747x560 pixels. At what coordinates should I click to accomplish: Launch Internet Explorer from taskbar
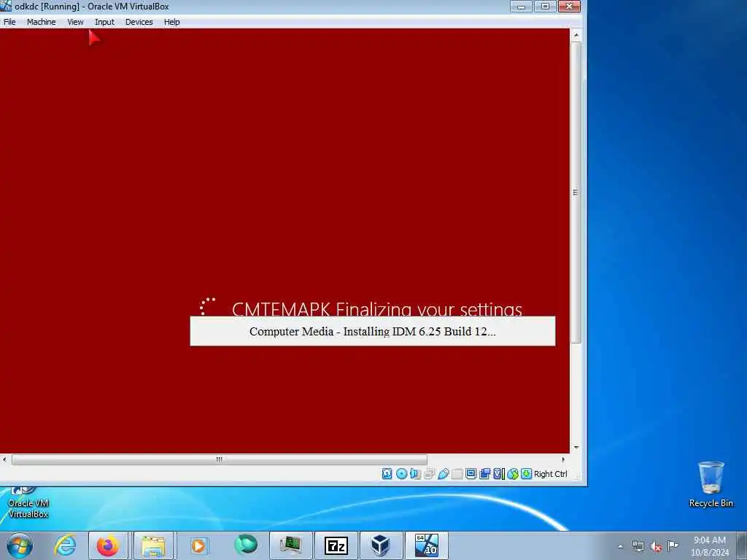tap(64, 545)
